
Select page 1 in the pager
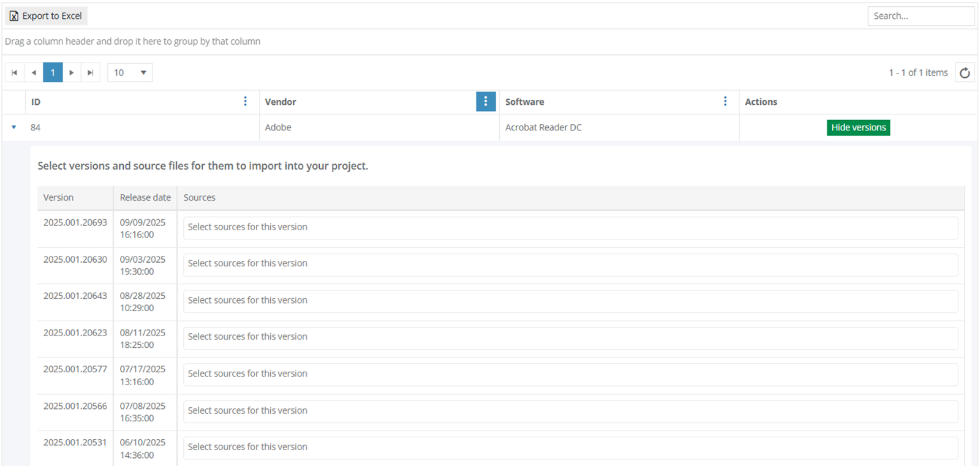53,73
